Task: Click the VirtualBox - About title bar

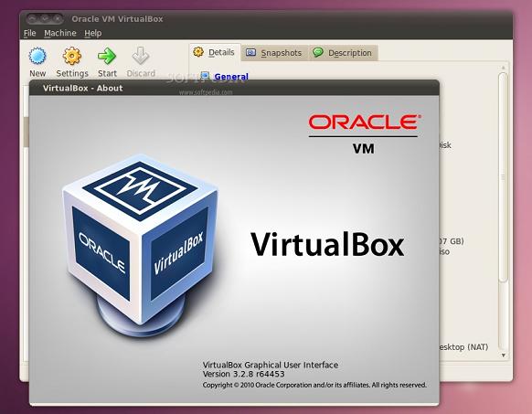Action: click(234, 89)
